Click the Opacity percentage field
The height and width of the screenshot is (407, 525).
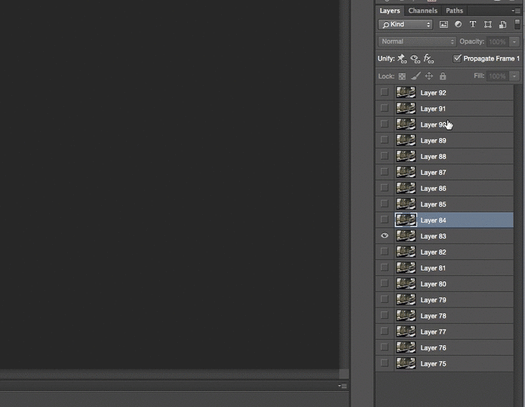[x=498, y=42]
